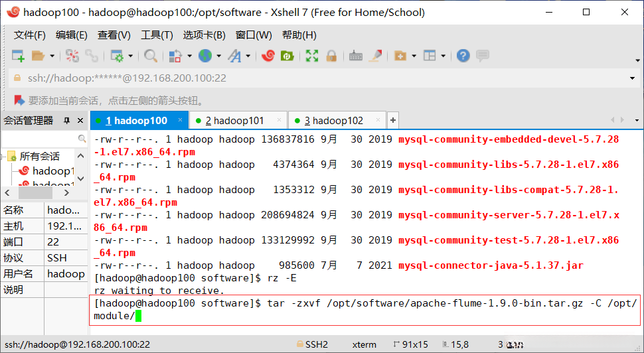The width and height of the screenshot is (644, 353).
Task: Click the SSH2 status bar entry
Action: point(312,344)
